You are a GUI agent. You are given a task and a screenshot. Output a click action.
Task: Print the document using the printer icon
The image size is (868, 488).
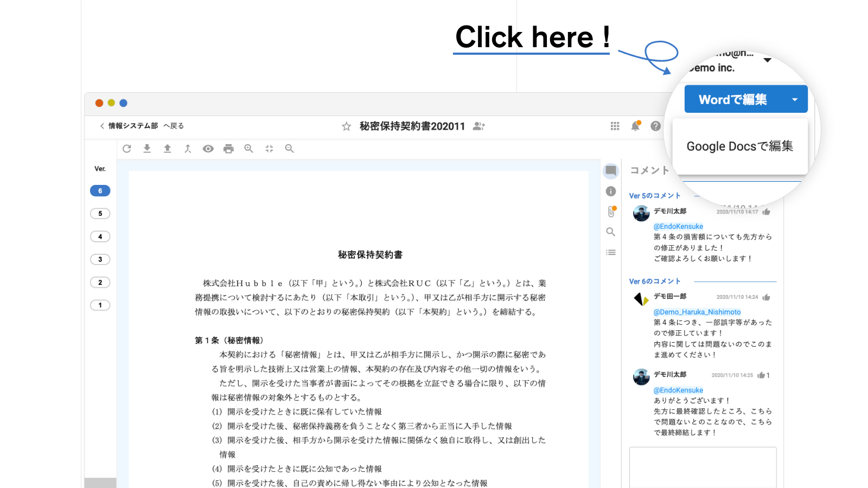tap(228, 149)
